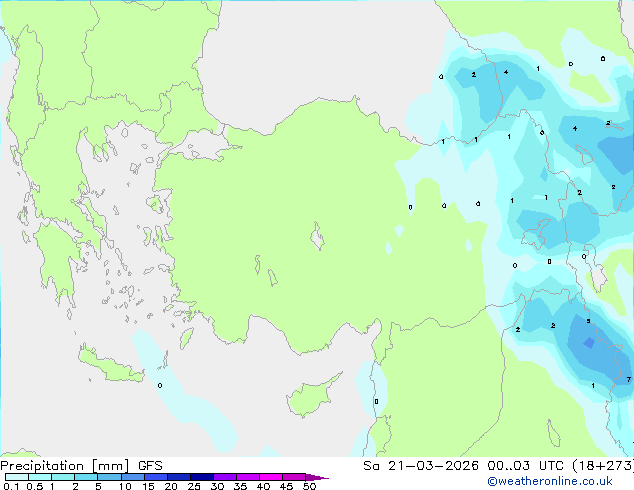Pick the 15–20 mm legend color swatch
Viewport: 634px width, 490px height.
tap(155, 477)
